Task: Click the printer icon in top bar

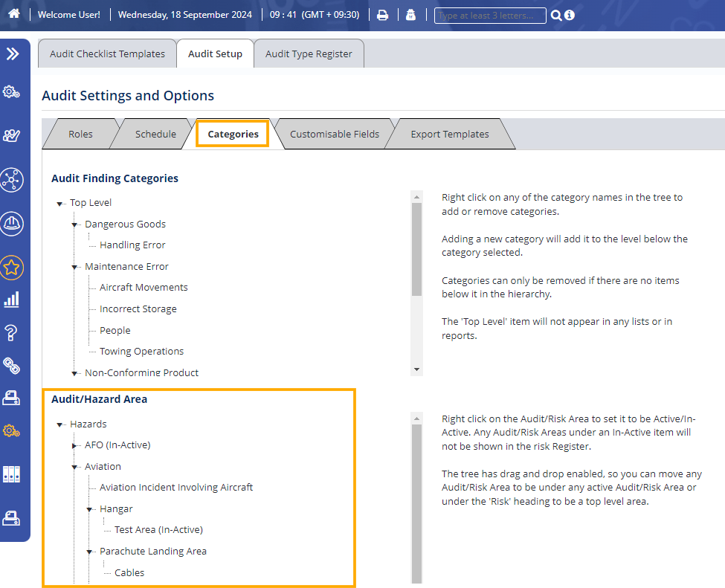Action: (382, 15)
